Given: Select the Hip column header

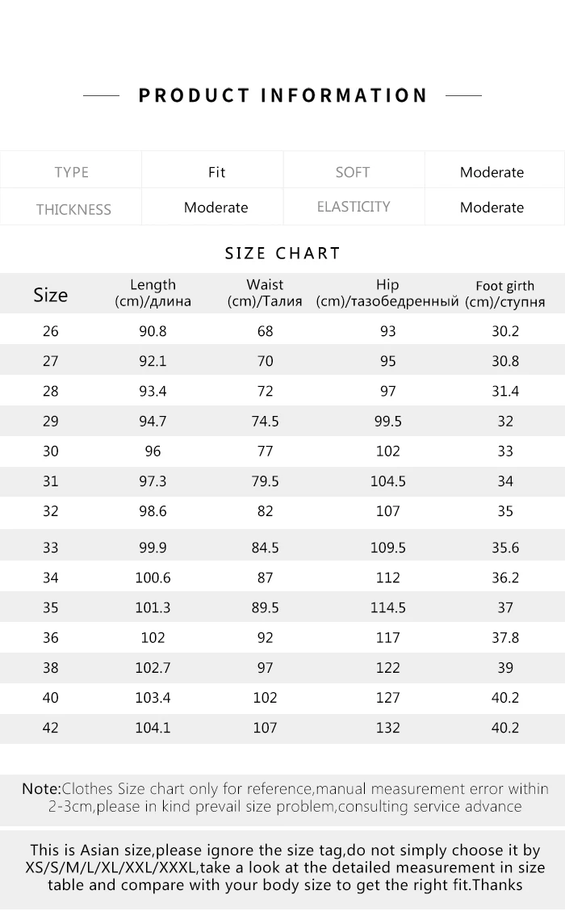Looking at the screenshot, I should coord(387,293).
